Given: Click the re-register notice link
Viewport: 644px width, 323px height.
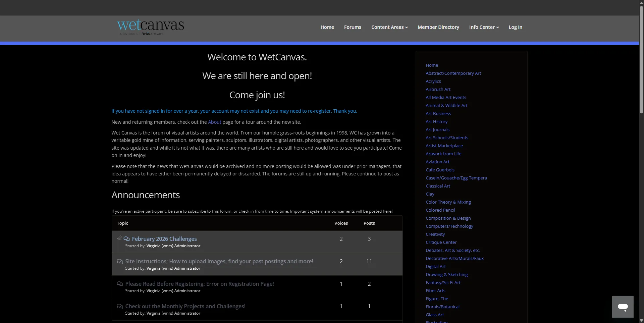Looking at the screenshot, I should [x=234, y=111].
